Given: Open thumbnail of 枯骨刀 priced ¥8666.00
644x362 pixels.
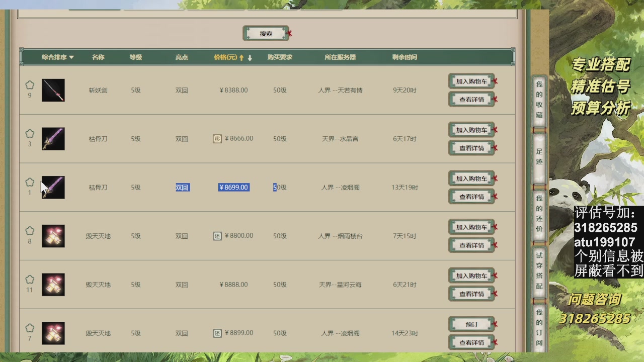Looking at the screenshot, I should (53, 139).
